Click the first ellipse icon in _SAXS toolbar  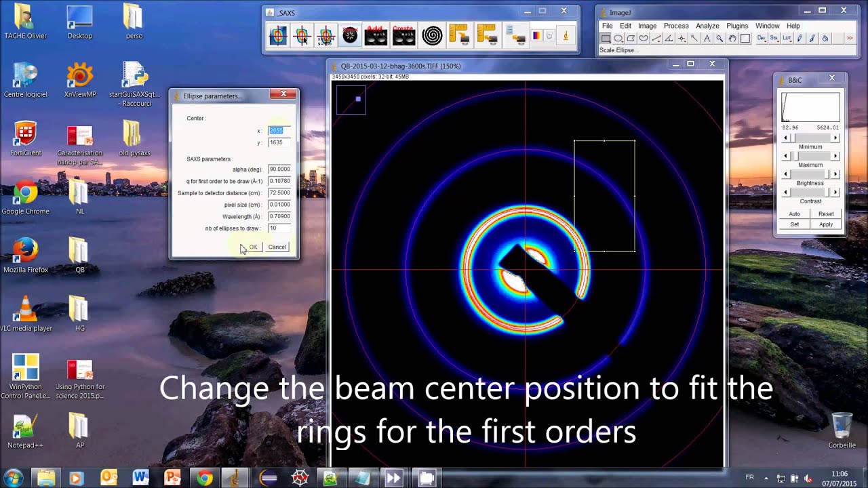pos(278,35)
